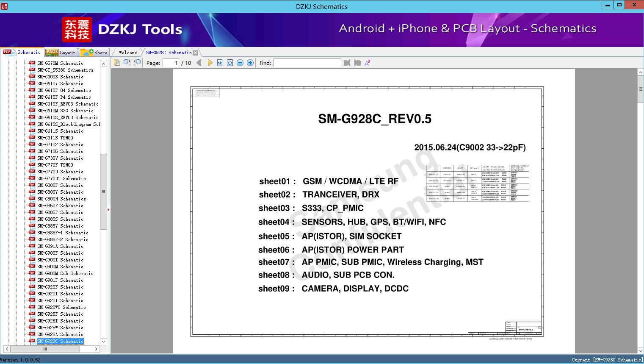Select SM-G611S TSHOO entry
This screenshot has height=364, width=644.
(x=55, y=138)
